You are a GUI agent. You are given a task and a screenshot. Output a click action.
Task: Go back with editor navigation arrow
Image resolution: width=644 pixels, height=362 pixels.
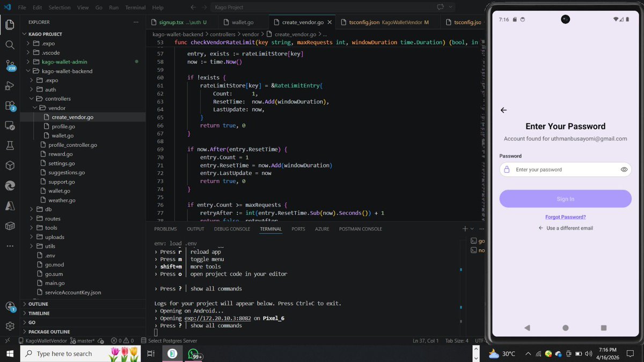coord(193,8)
